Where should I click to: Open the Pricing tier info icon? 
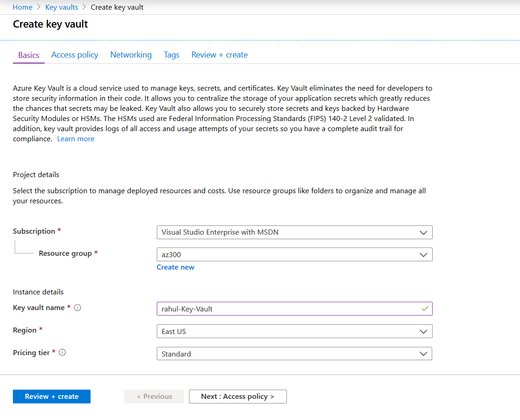click(63, 352)
